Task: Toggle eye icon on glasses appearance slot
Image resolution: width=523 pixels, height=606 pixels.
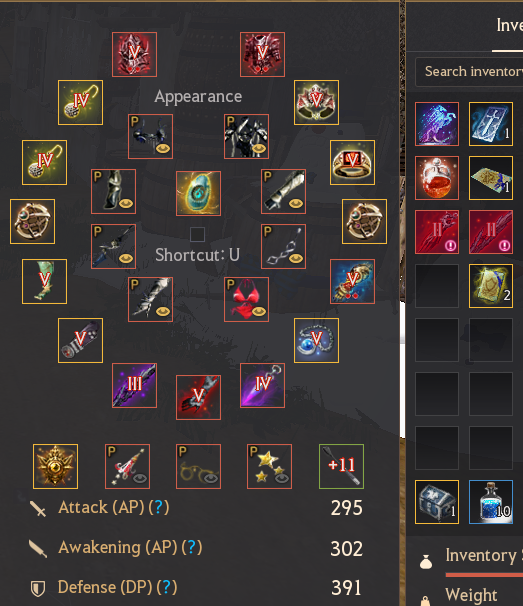Action: [211, 478]
